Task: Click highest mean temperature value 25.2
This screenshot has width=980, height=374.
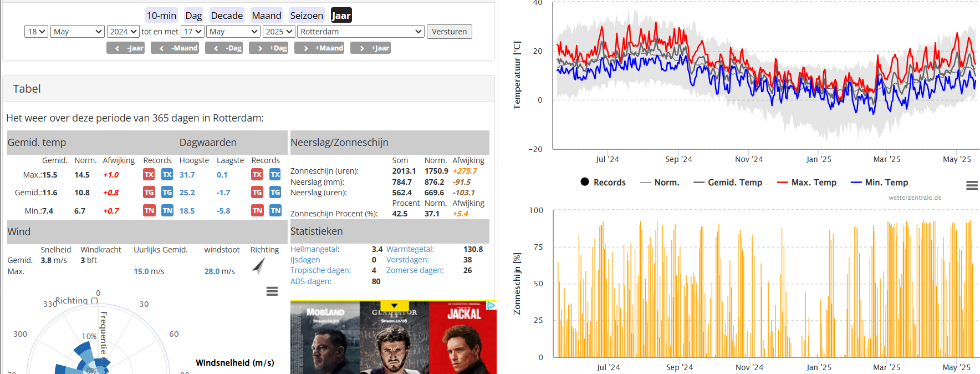Action: 187,193
